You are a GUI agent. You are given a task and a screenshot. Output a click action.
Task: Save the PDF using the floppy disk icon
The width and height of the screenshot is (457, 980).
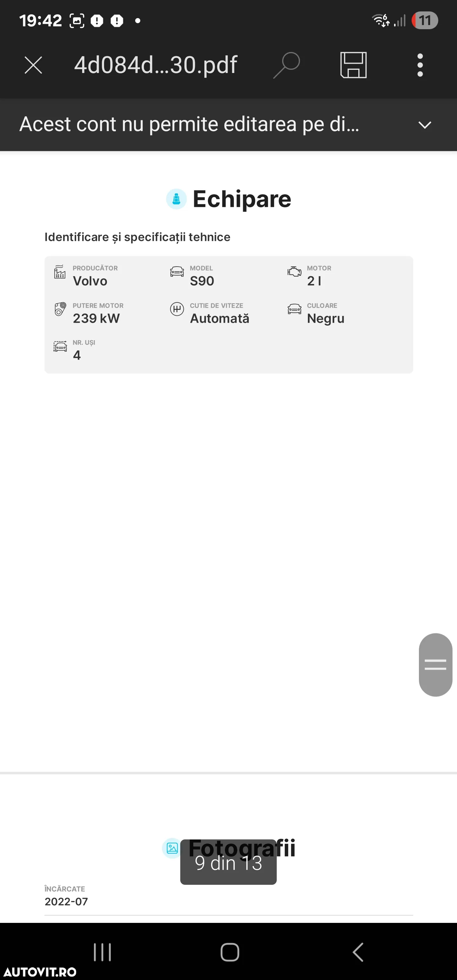pyautogui.click(x=354, y=65)
